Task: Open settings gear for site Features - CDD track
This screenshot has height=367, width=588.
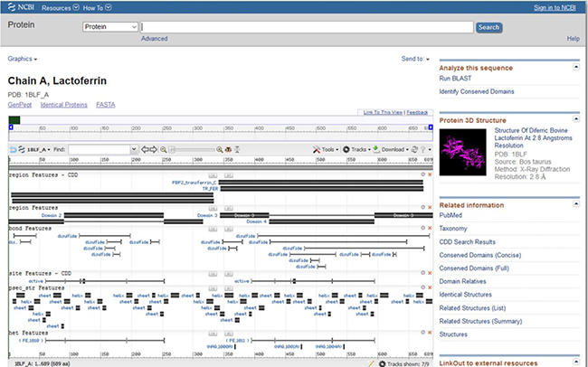Action: (423, 273)
